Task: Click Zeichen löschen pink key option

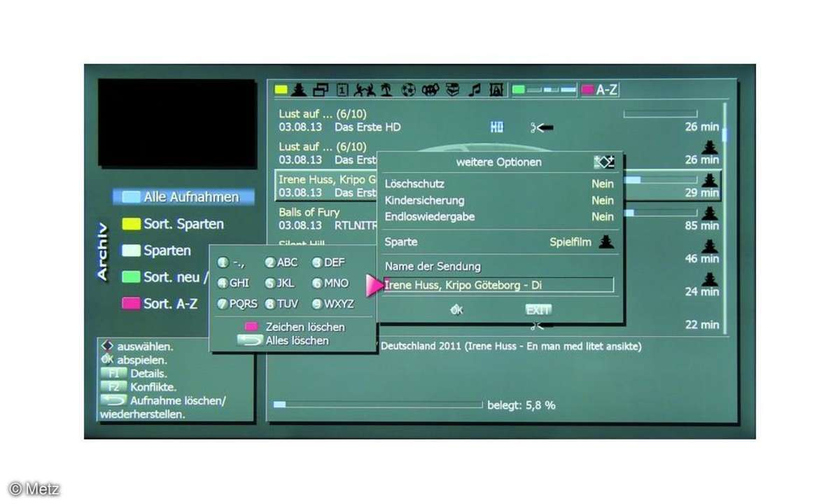Action: (x=295, y=327)
